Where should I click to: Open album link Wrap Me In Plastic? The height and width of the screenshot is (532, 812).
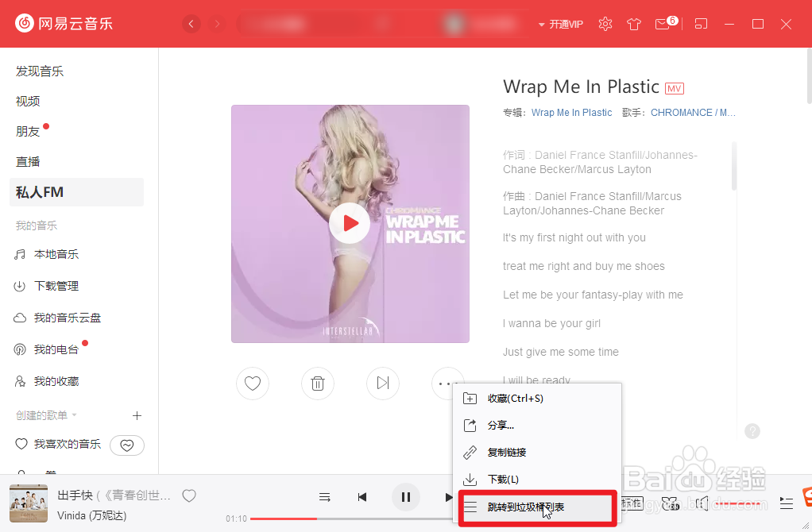click(572, 113)
